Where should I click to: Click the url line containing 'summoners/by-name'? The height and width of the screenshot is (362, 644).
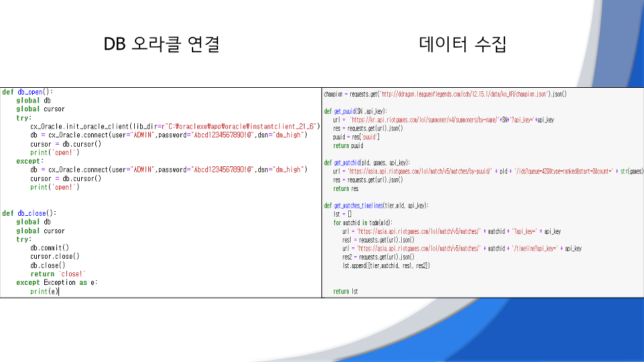click(443, 120)
